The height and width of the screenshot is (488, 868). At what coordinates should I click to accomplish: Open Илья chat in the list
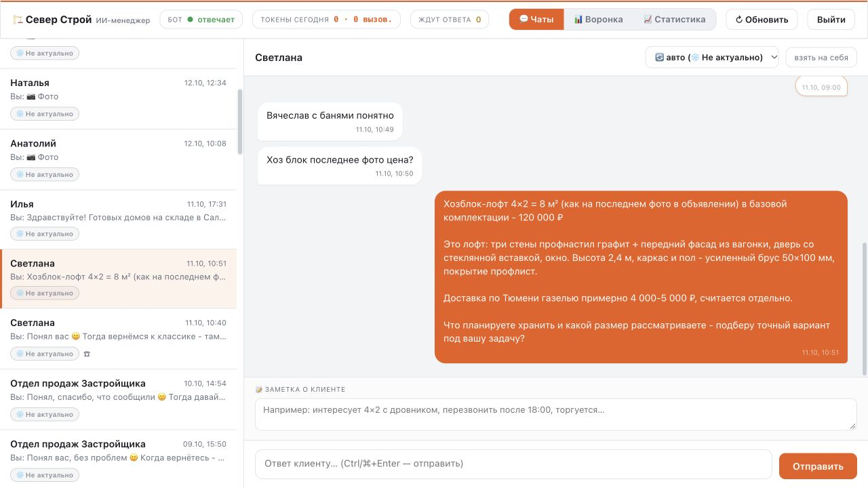119,220
